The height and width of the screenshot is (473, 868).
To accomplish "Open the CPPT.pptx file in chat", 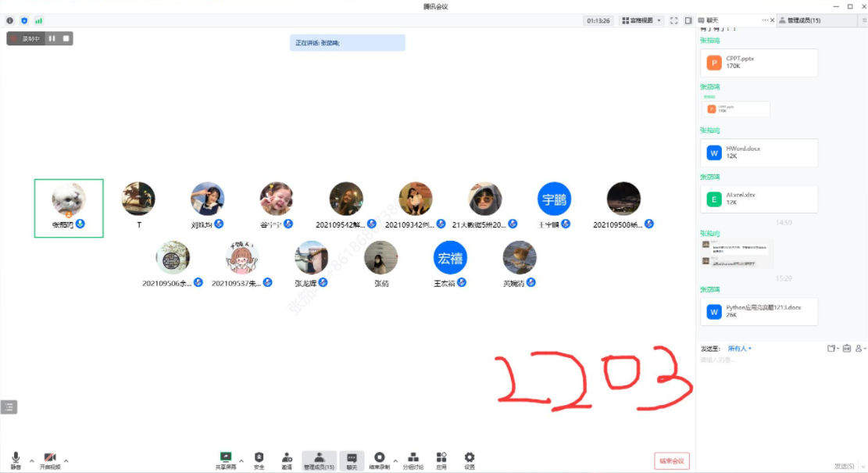I will tap(759, 63).
